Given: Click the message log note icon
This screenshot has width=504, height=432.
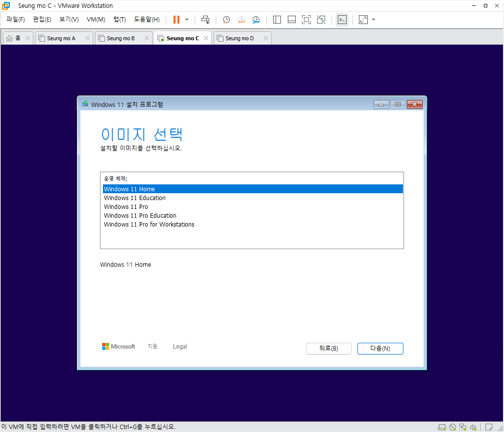Looking at the screenshot, I should pyautogui.click(x=489, y=427).
